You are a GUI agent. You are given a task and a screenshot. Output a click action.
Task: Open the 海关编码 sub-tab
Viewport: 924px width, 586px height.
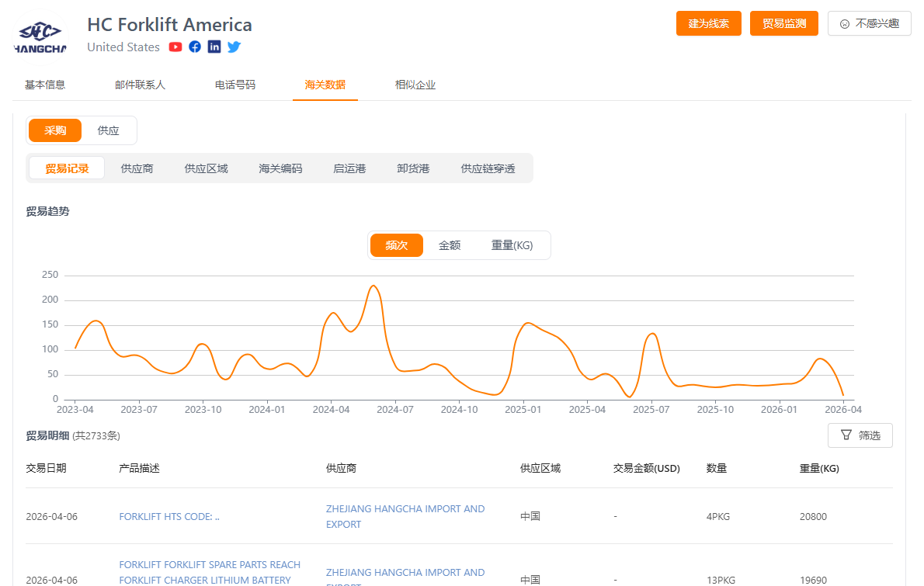coord(280,168)
